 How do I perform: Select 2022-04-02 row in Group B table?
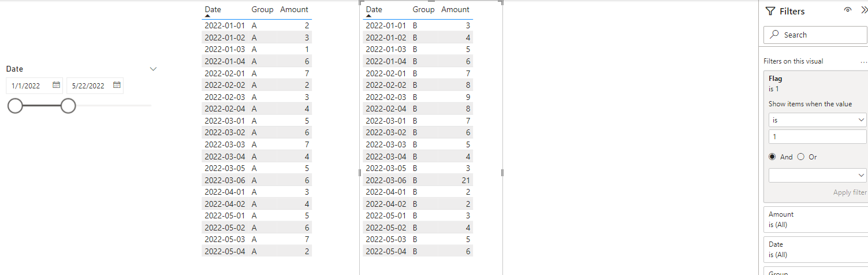click(x=418, y=204)
